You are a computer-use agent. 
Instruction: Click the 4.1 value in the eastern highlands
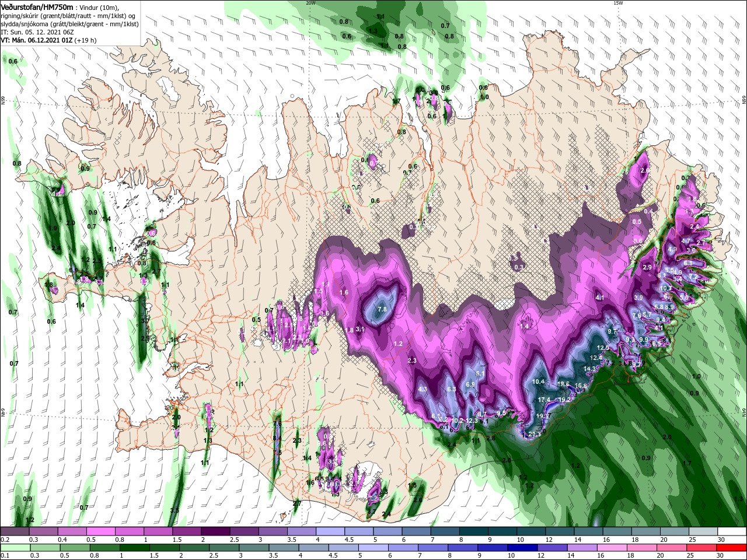tap(600, 297)
